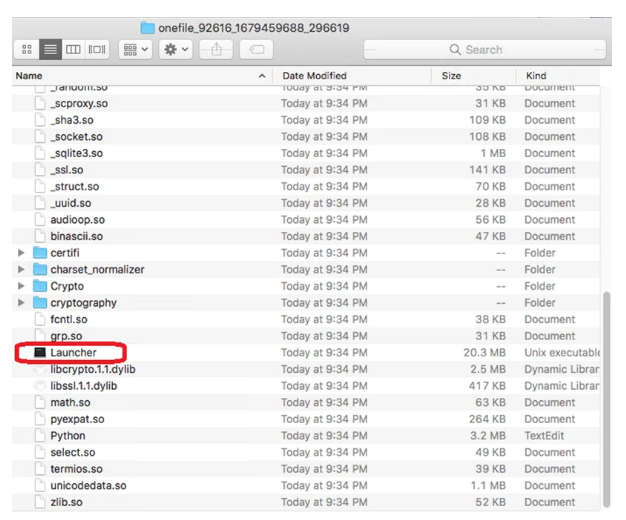
Task: Select the unicodedata.so file name
Action: point(88,486)
